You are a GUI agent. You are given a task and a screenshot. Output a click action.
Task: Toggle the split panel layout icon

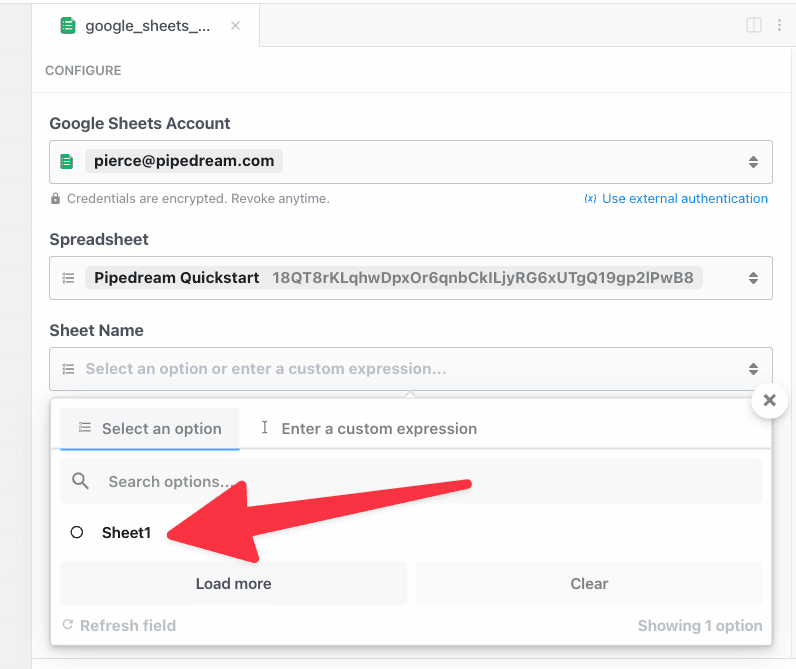(753, 25)
